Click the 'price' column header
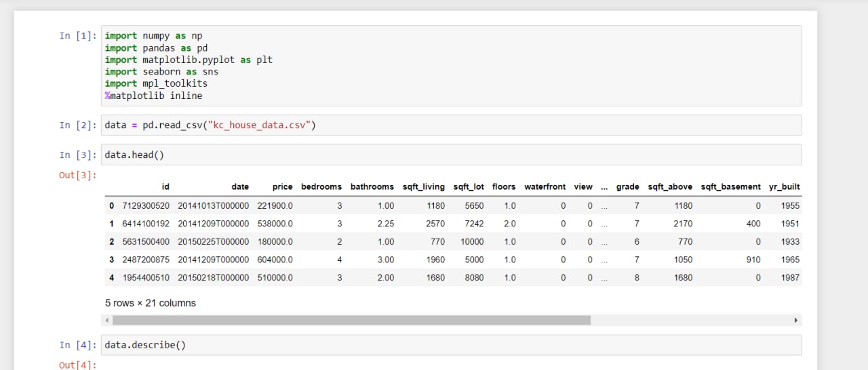 pyautogui.click(x=283, y=186)
